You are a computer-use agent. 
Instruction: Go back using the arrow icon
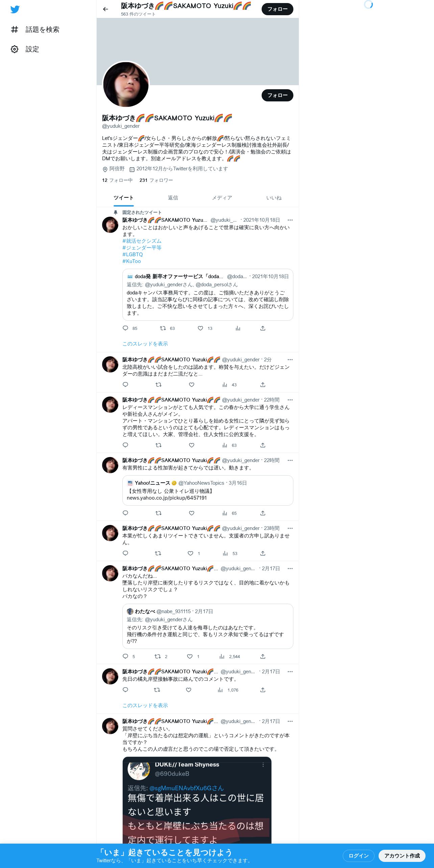(105, 9)
